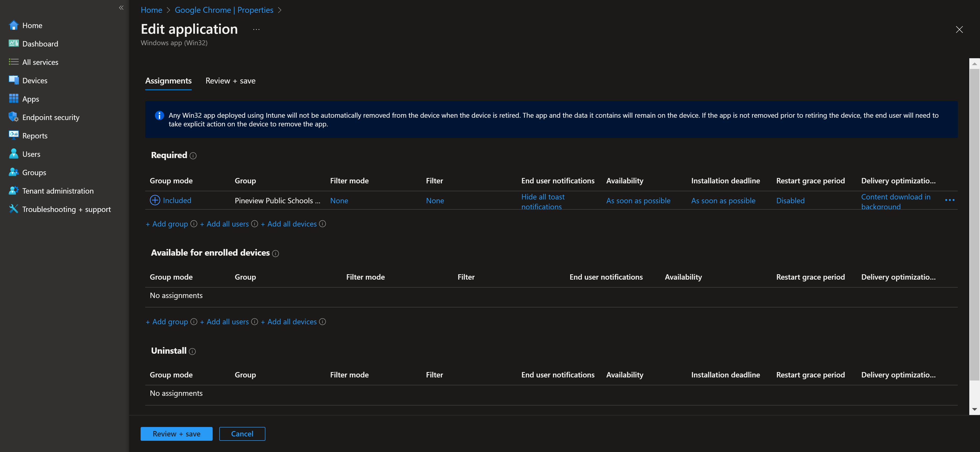Go to Google Chrome | Properties breadcrumb
This screenshot has height=452, width=980.
click(224, 10)
